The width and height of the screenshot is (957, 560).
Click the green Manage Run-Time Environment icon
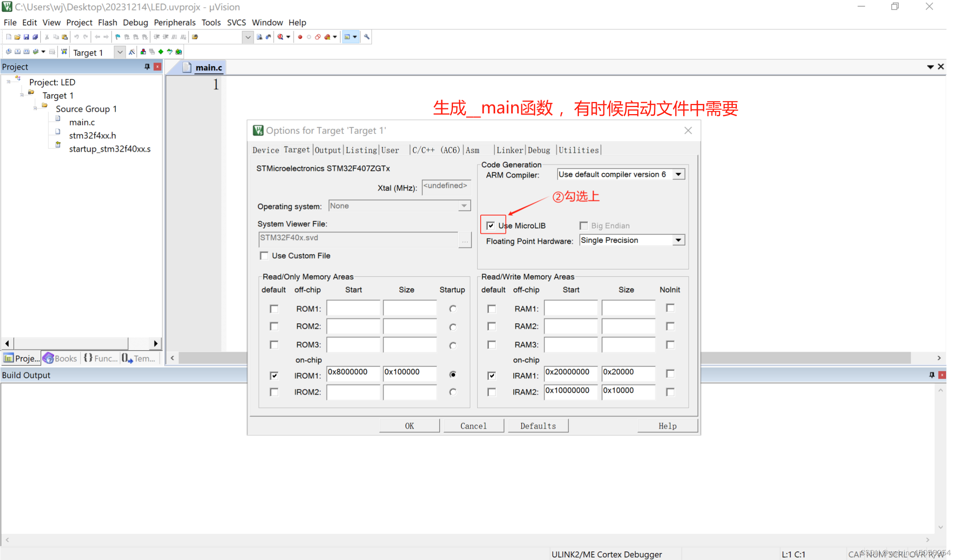pyautogui.click(x=161, y=52)
